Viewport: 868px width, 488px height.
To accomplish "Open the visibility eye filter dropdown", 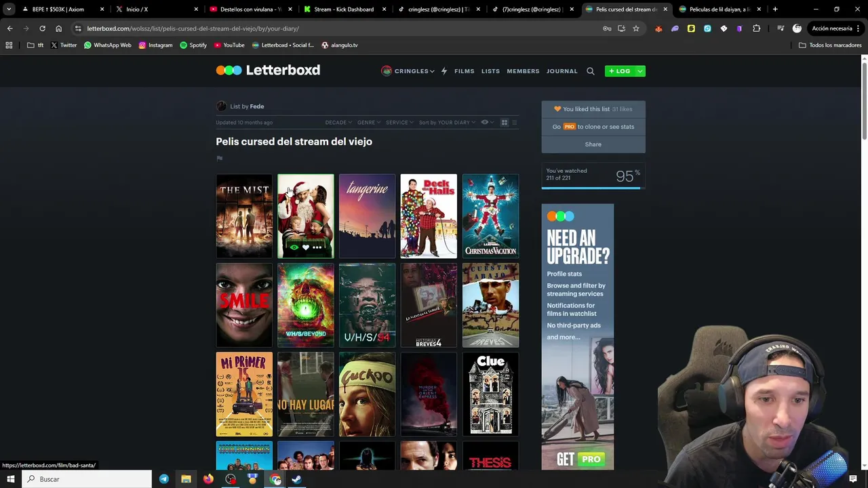I will (x=486, y=123).
